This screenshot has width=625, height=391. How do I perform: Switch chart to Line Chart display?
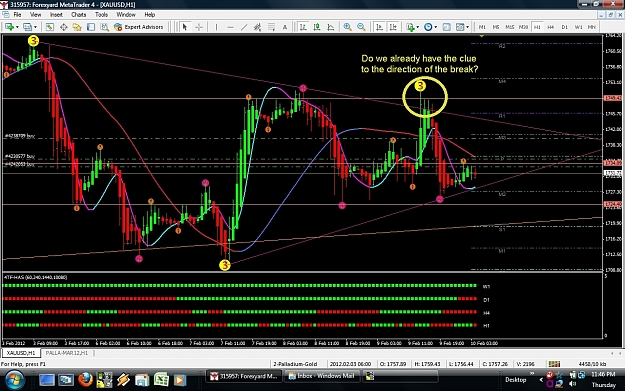pos(330,27)
